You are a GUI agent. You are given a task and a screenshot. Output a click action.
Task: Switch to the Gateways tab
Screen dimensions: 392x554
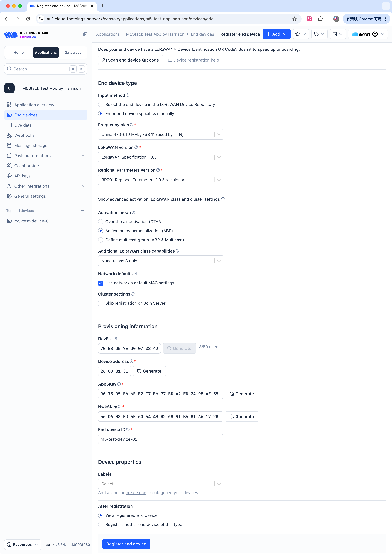(x=73, y=53)
